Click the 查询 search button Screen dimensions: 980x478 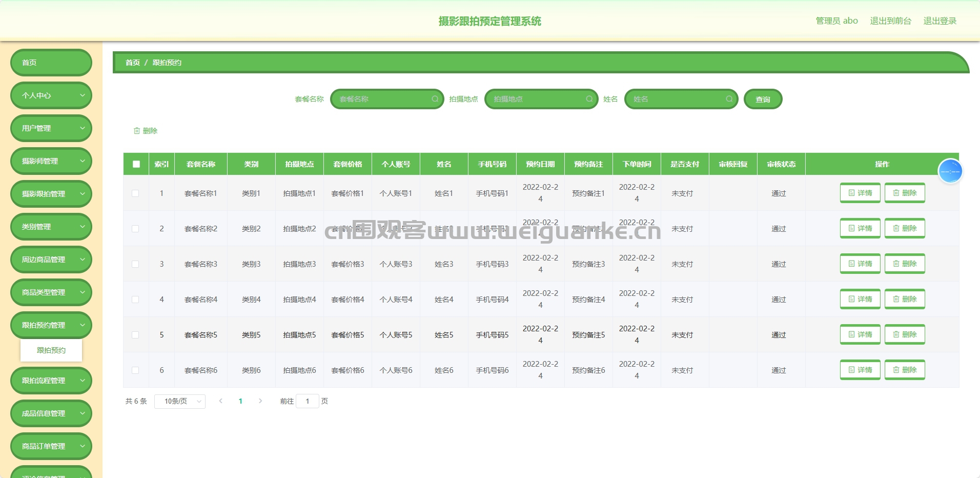[x=763, y=99]
